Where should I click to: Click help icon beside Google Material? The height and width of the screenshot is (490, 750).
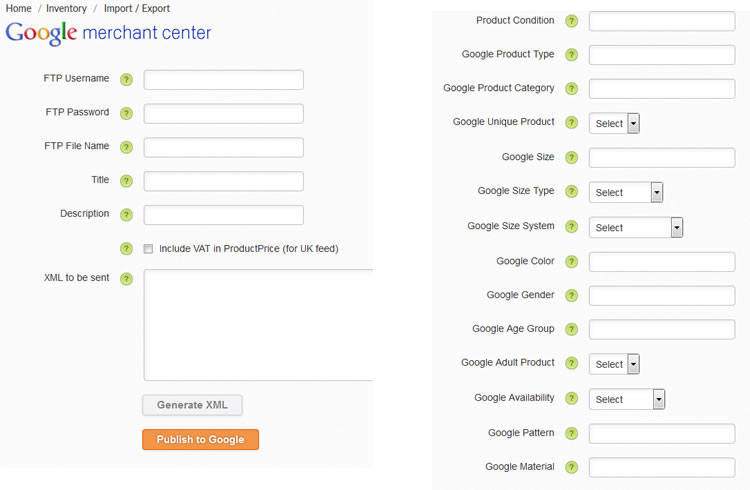(571, 467)
